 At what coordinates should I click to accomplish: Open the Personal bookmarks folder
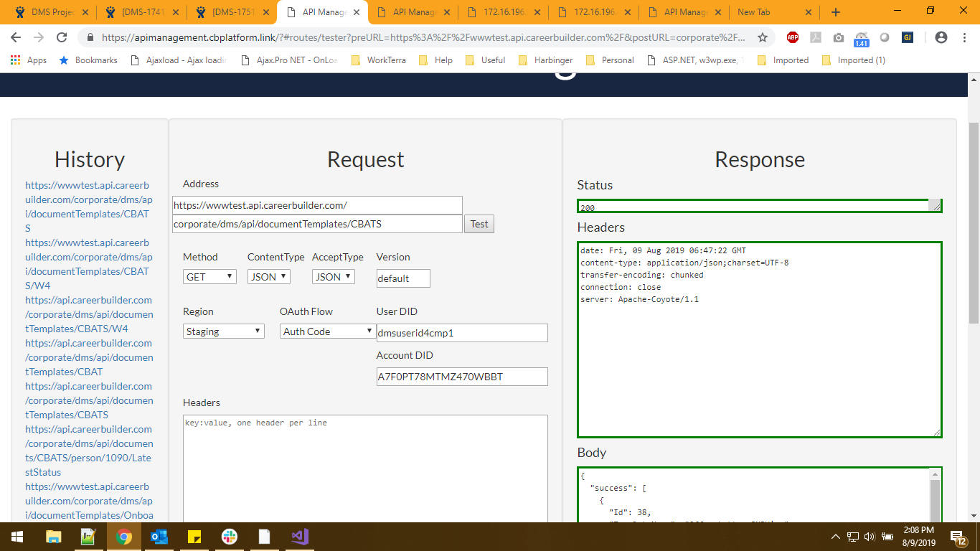611,60
